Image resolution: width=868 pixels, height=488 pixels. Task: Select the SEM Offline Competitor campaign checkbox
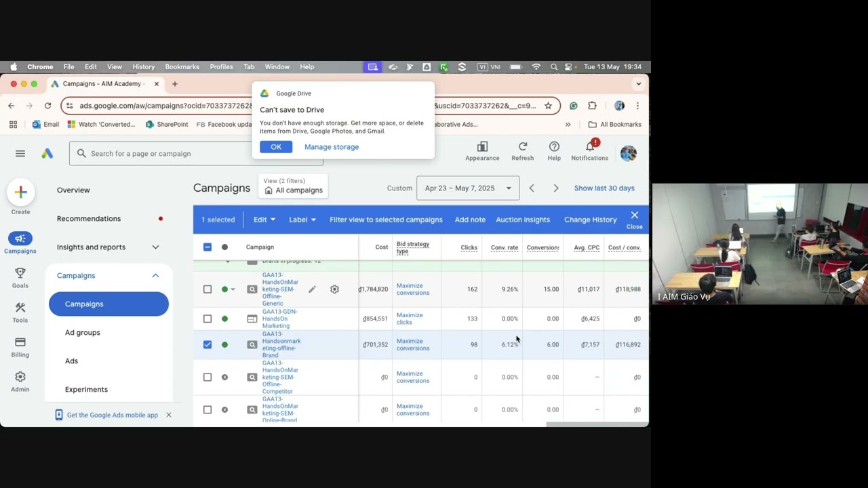click(x=208, y=377)
